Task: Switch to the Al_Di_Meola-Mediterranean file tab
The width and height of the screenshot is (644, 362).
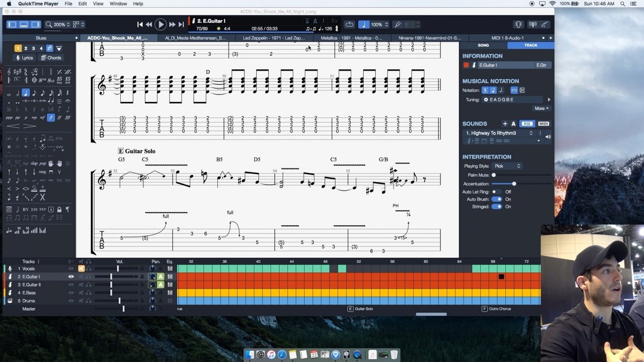Action: click(x=196, y=38)
